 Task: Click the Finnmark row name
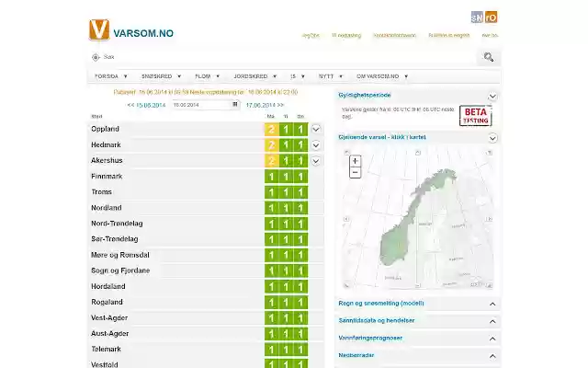(x=107, y=176)
